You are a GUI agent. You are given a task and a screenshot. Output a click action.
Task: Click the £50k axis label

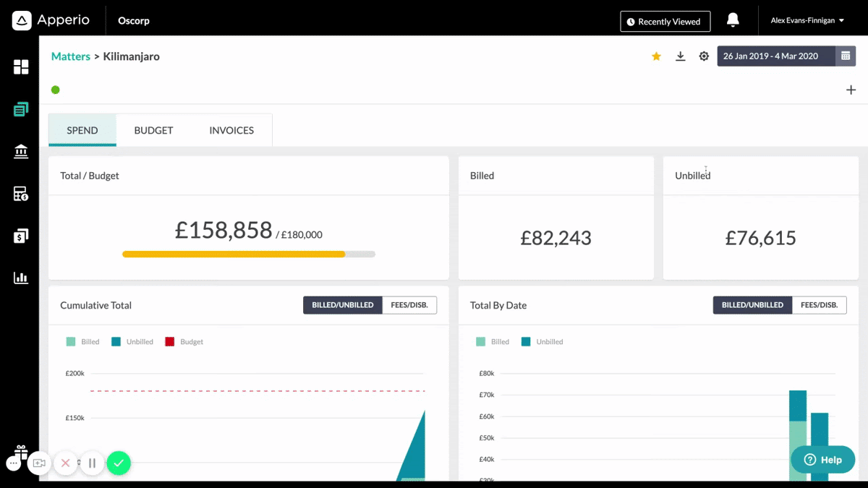click(x=487, y=438)
